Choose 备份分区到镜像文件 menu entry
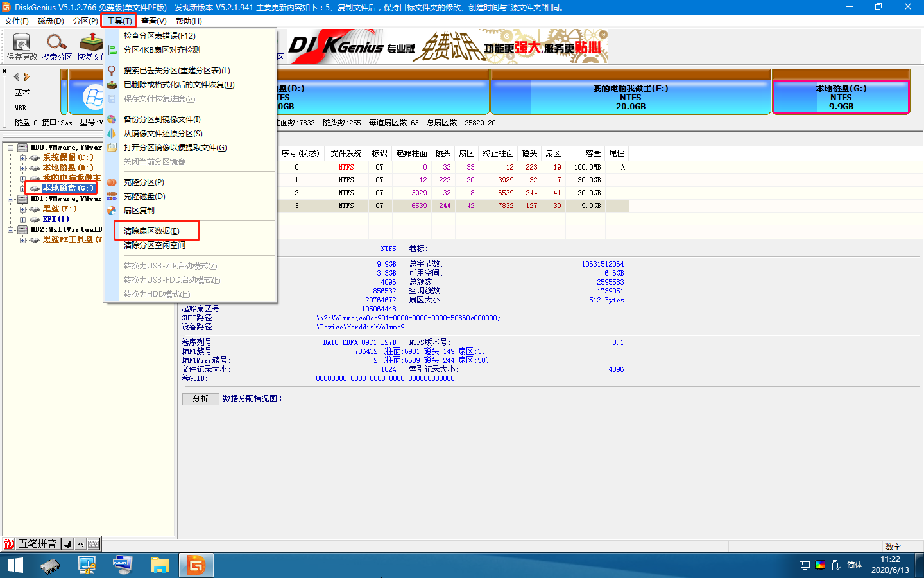 190,119
